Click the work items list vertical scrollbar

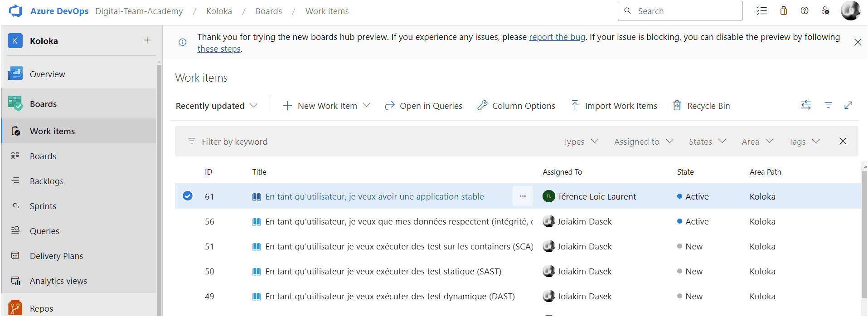[864, 234]
